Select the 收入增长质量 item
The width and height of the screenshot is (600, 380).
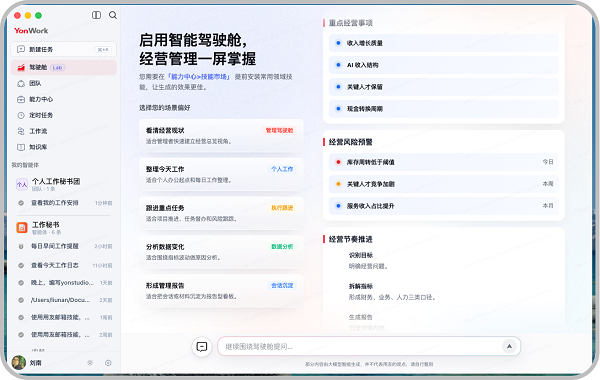coord(443,43)
